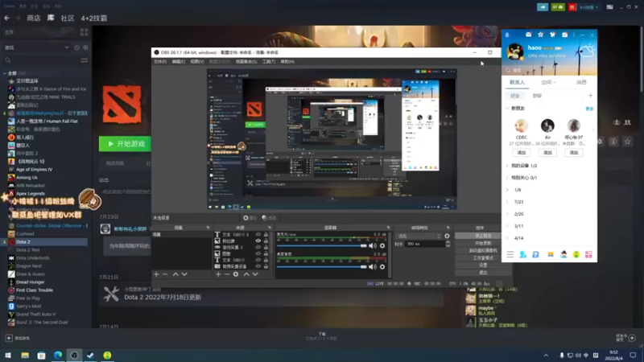Expand the QQ group showing 1/6
This screenshot has width=644, height=362.
pyautogui.click(x=507, y=190)
